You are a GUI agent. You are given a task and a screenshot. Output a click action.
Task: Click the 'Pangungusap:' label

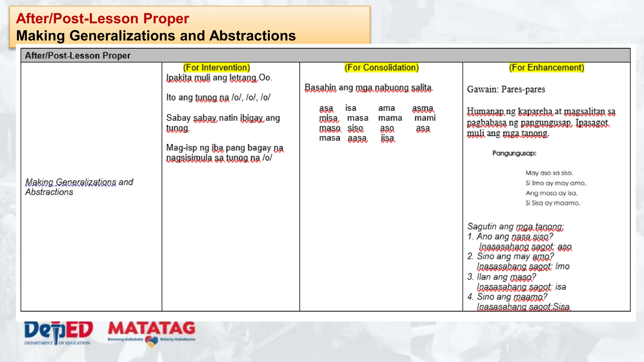click(514, 153)
